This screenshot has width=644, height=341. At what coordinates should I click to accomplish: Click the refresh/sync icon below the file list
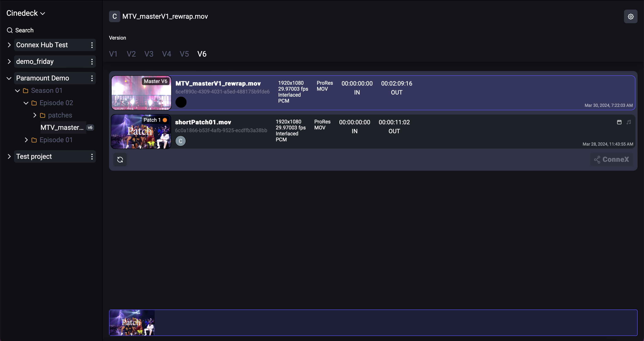tap(120, 159)
